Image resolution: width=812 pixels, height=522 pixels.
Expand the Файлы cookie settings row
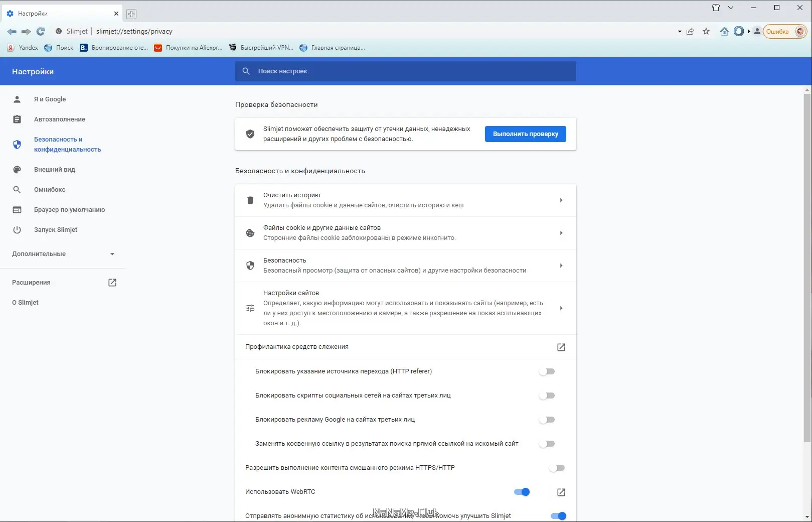pyautogui.click(x=561, y=232)
